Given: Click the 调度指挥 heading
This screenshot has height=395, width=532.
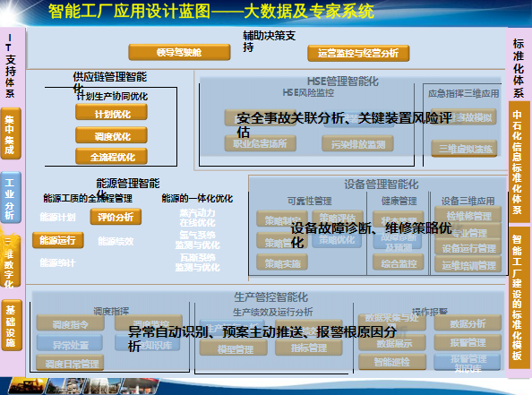Looking at the screenshot, I should pyautogui.click(x=111, y=311).
